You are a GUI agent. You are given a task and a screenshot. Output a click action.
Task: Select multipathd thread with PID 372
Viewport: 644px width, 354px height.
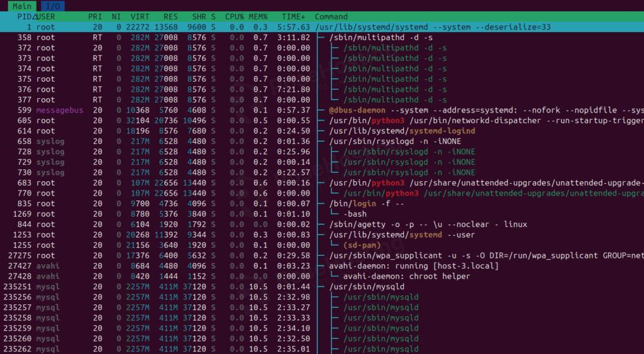322,48
